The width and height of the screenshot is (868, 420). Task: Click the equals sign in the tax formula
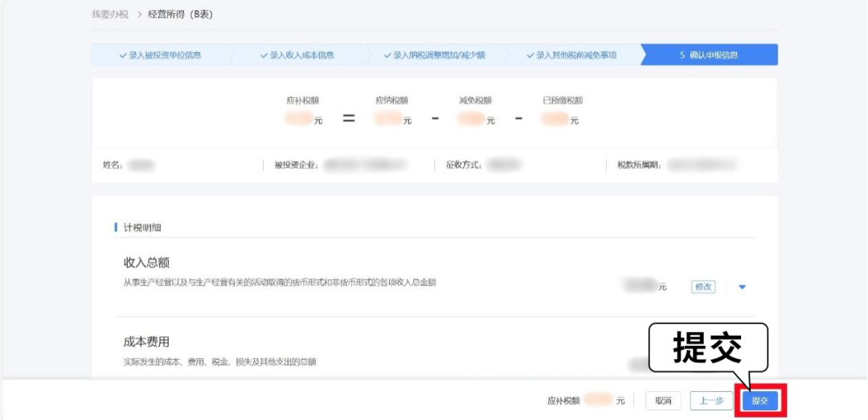[x=349, y=118]
